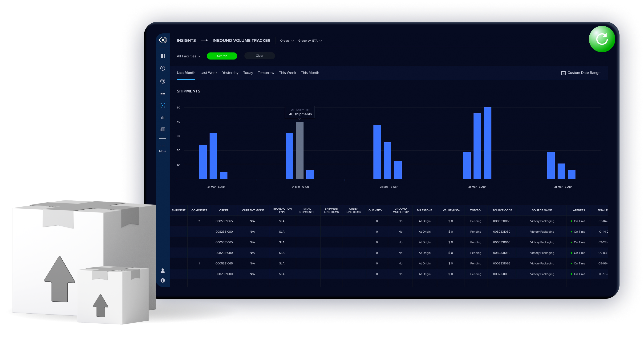Open the list view icon in sidebar
The height and width of the screenshot is (351, 644).
coord(162,93)
